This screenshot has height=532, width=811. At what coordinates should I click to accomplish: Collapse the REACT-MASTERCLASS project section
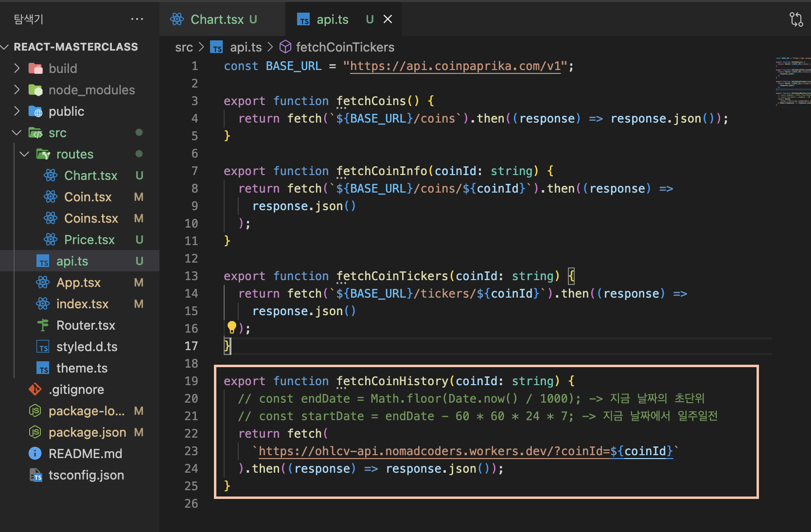tap(5, 47)
